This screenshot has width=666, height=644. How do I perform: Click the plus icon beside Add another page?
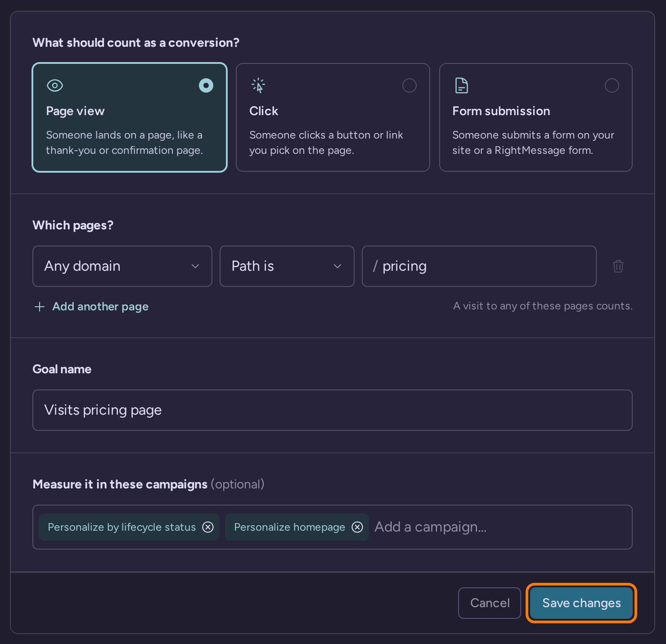click(x=40, y=307)
